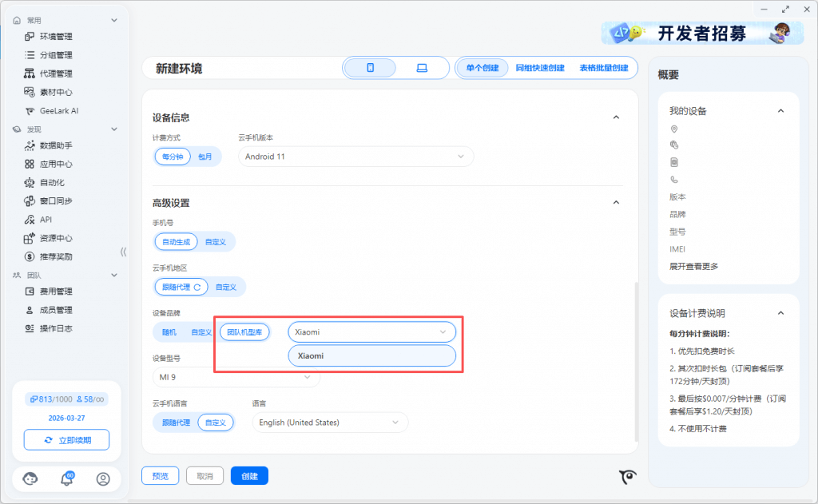Choose 自定义 for phone number

coord(216,241)
